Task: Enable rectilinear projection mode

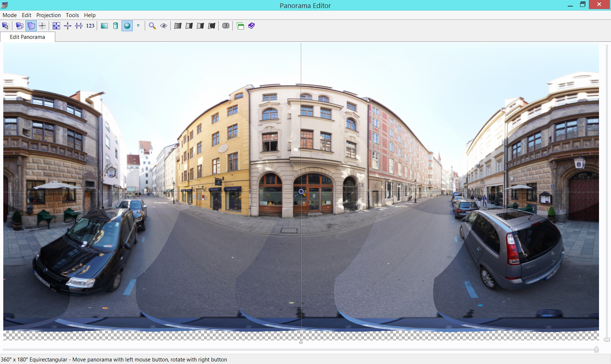Action: [x=104, y=26]
